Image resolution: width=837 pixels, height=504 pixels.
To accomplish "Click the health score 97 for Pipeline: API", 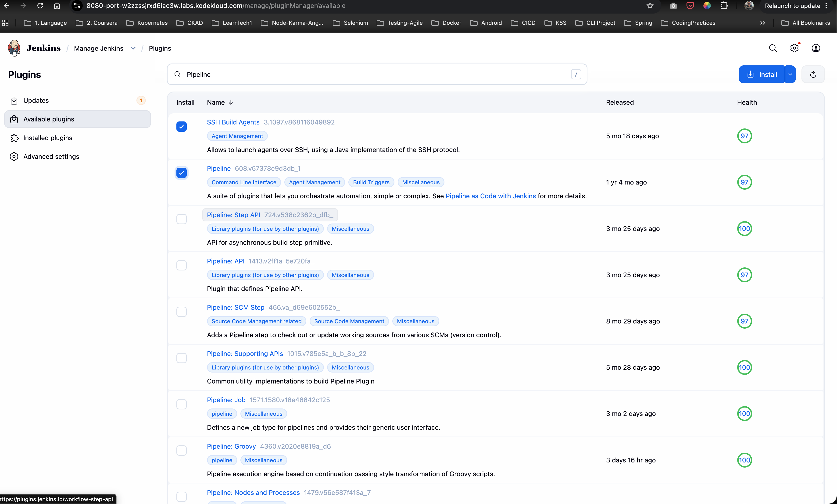I will coord(744,275).
